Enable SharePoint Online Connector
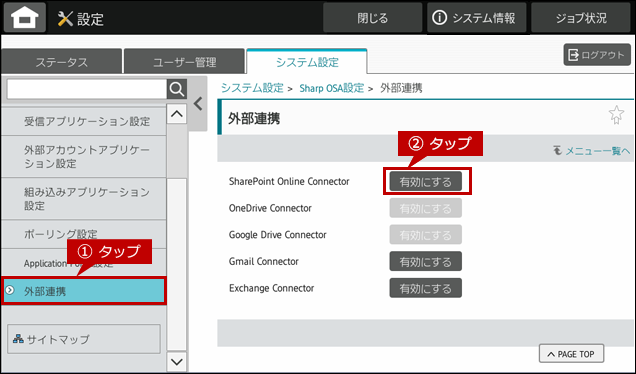Screen dimensions: 636x374 (x=425, y=182)
